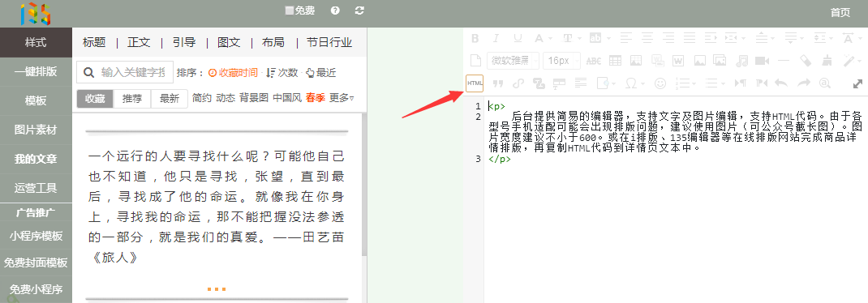Click the style list vertical scrollbar
Viewport: 868px width, 303px height.
[x=363, y=185]
